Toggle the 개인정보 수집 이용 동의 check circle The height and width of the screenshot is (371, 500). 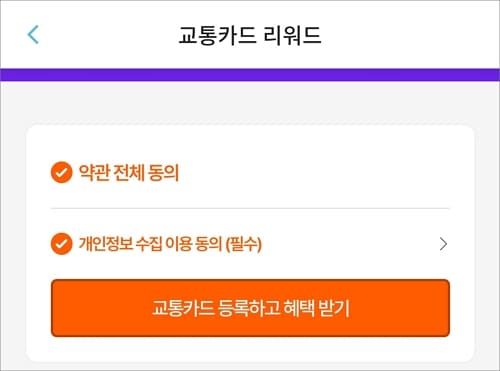61,244
